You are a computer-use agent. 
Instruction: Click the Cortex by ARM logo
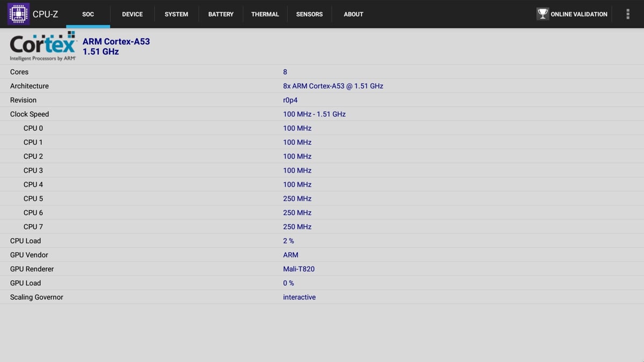pos(42,46)
